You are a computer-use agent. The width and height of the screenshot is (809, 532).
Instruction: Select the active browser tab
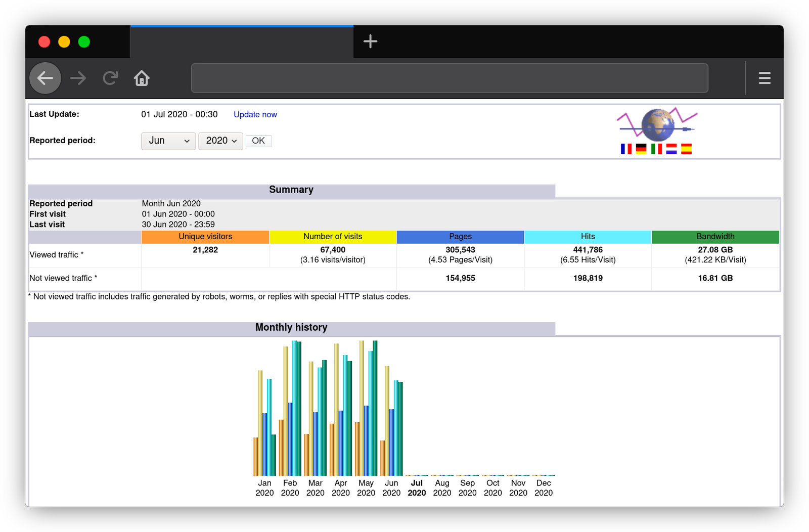243,41
